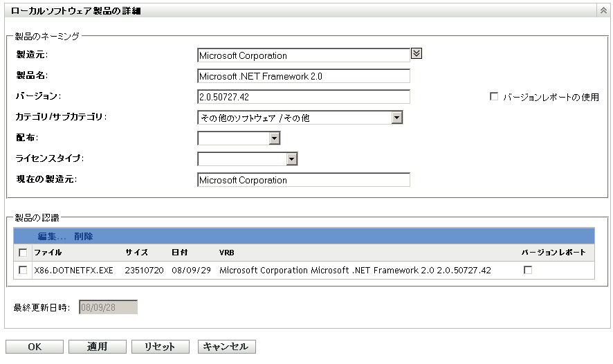The height and width of the screenshot is (364, 613).
Task: Click 削除 in the recognition table
Action: pos(84,236)
